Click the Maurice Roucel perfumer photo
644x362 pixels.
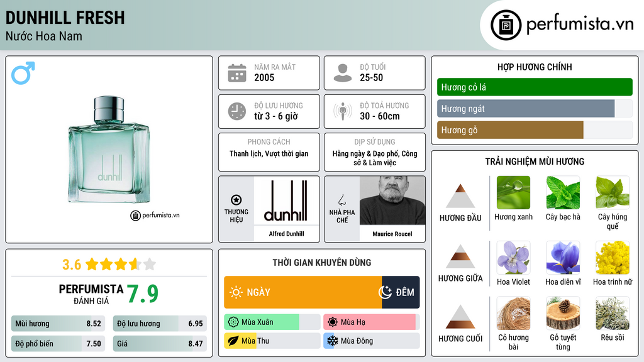coord(392,200)
